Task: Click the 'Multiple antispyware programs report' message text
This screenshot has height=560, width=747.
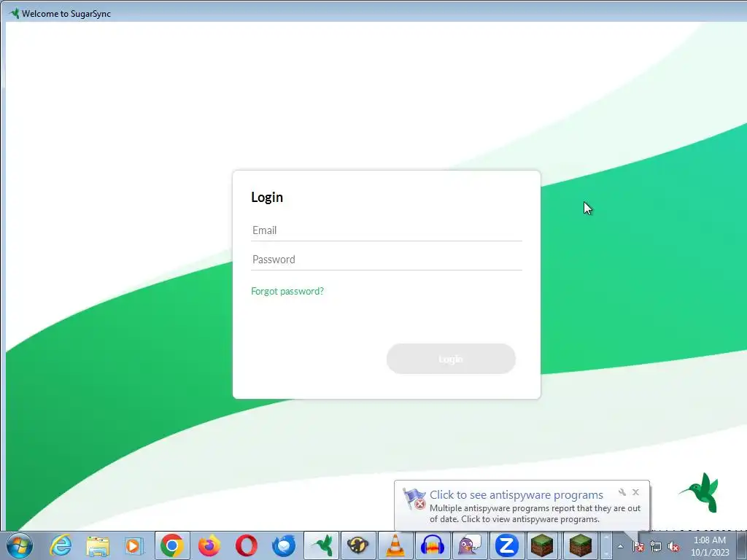Action: pos(535,514)
